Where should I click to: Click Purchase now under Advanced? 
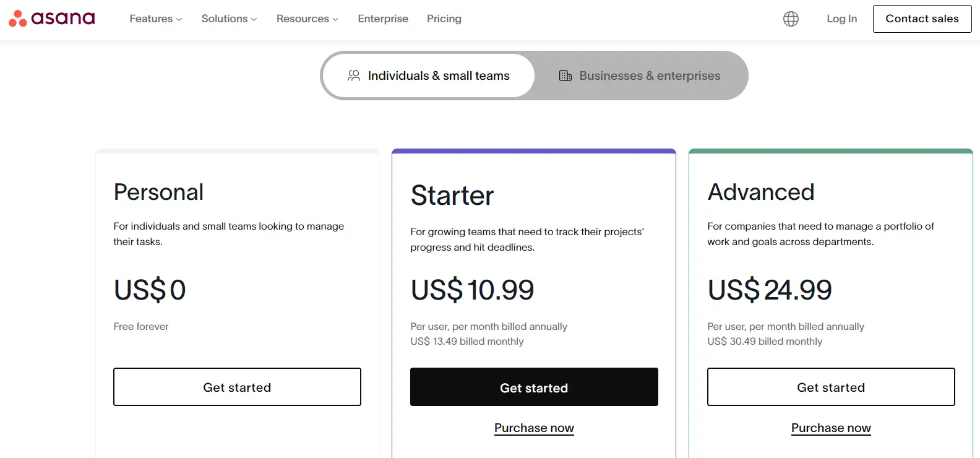pos(831,428)
